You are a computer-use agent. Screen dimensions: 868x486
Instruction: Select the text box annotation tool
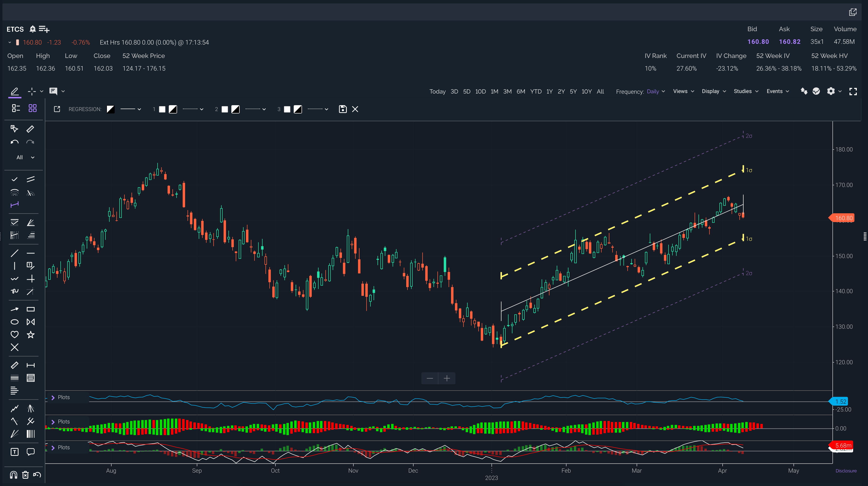pos(14,452)
